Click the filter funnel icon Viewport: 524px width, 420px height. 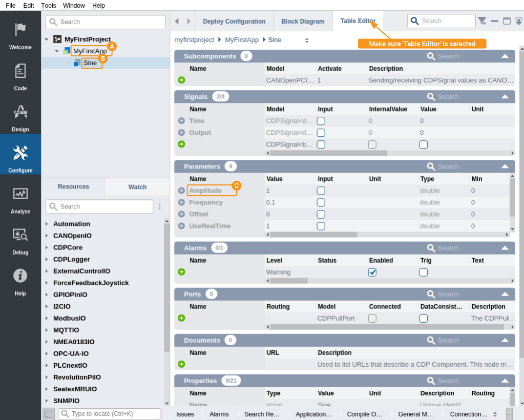pos(482,21)
